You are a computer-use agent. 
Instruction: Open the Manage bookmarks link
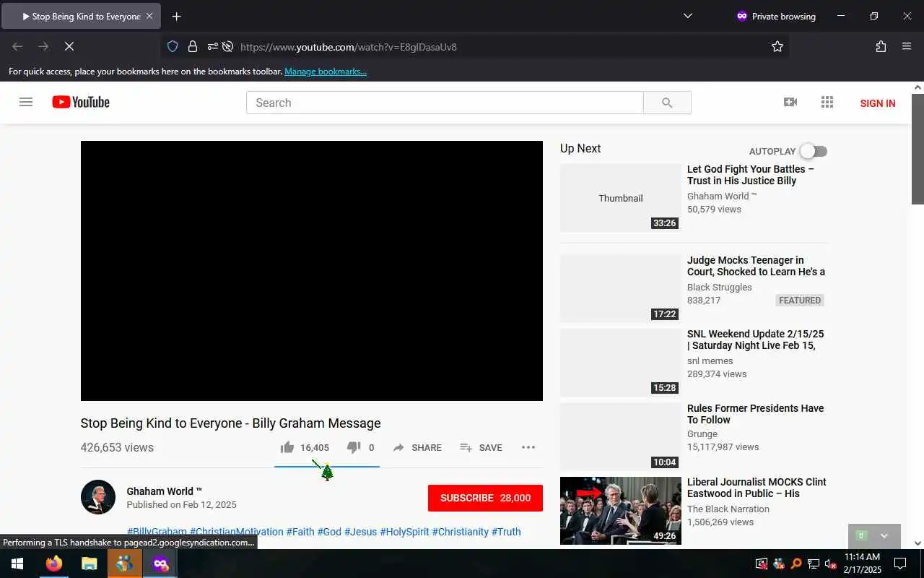click(x=326, y=72)
